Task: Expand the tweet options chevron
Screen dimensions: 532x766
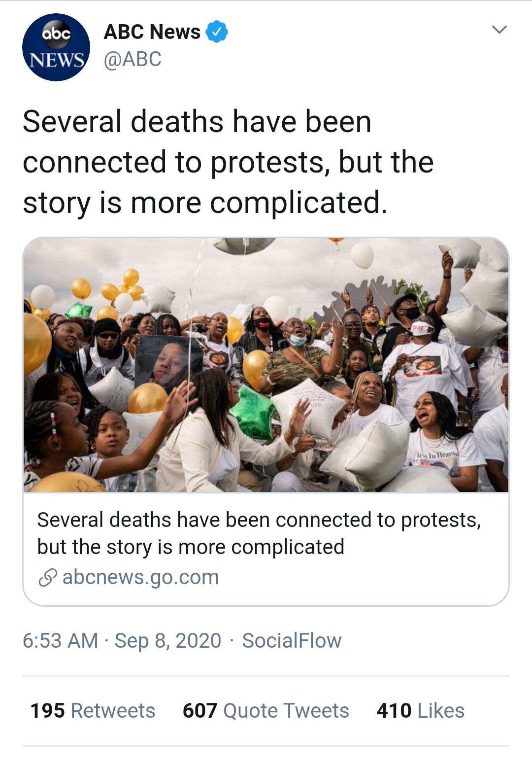Action: click(x=499, y=30)
